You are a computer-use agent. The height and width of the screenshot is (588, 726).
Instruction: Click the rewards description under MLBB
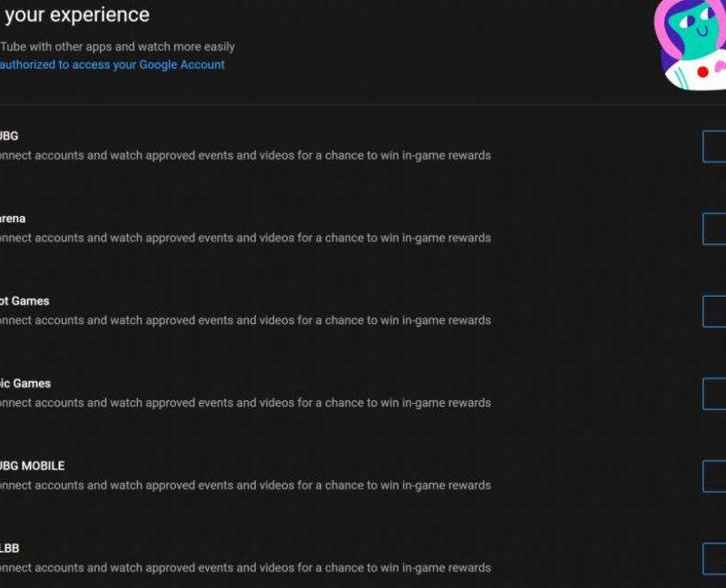[x=245, y=568]
